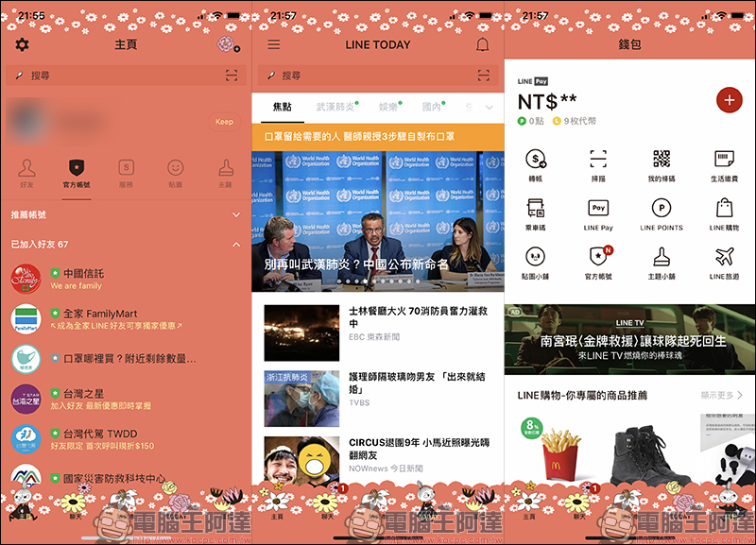Switch to 武漢肺炎 news tab
Screen dimensions: 756x545
coord(336,107)
